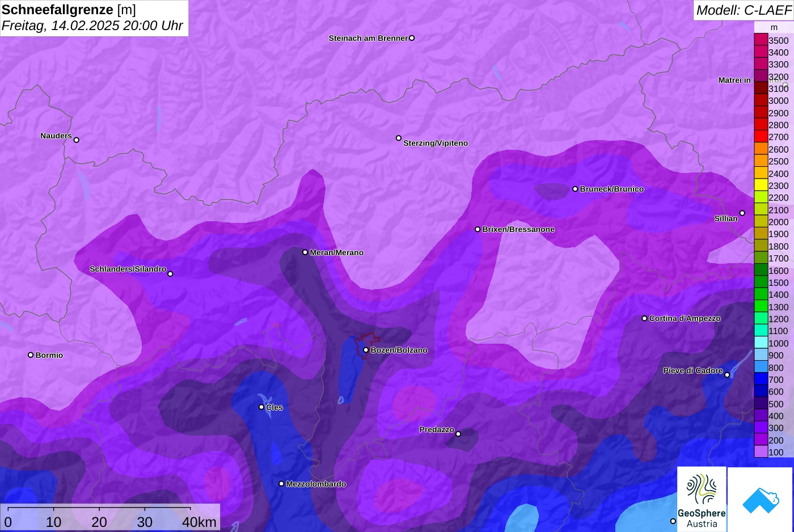Select the 3000 m dark red swatch
This screenshot has width=794, height=532.
coord(761,100)
